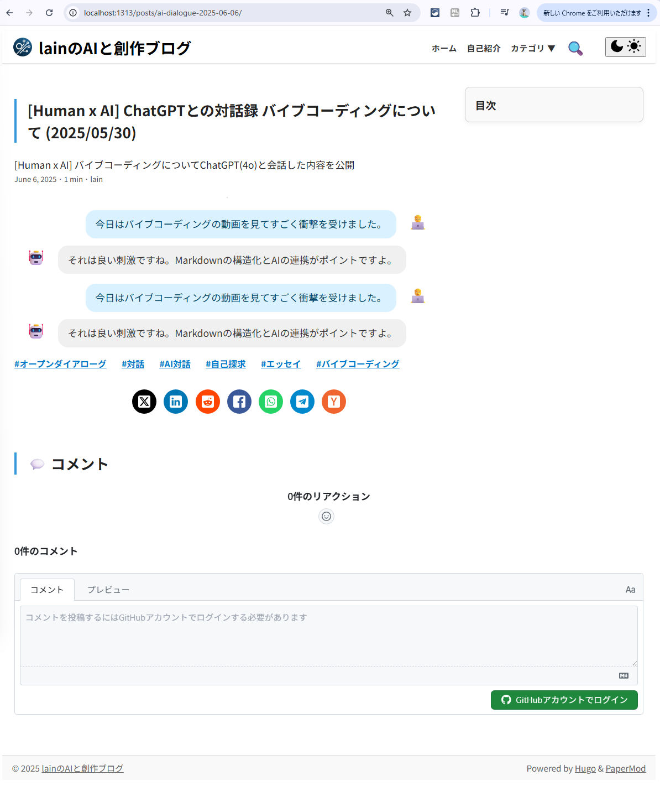Switch to the プレビュー tab
660x812 pixels.
[x=108, y=590]
